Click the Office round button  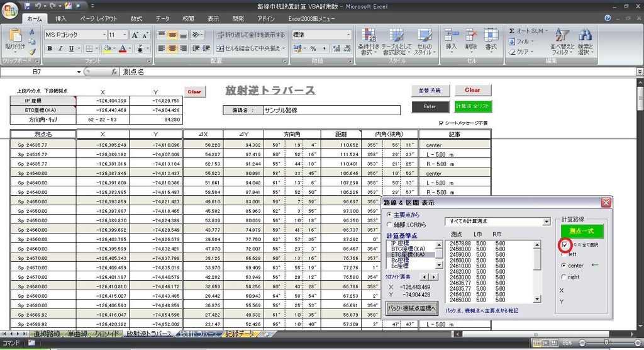tap(9, 9)
